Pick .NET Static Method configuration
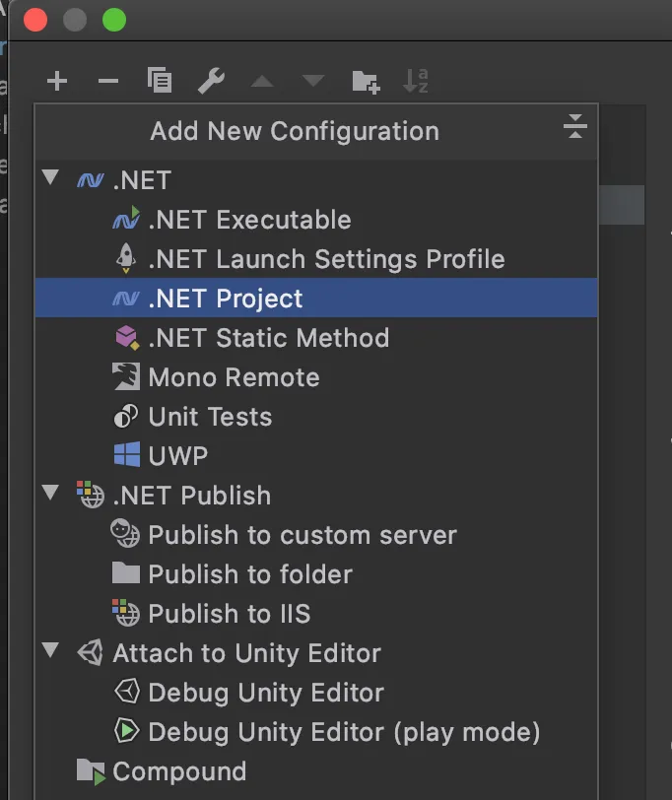This screenshot has width=672, height=800. 316,337
